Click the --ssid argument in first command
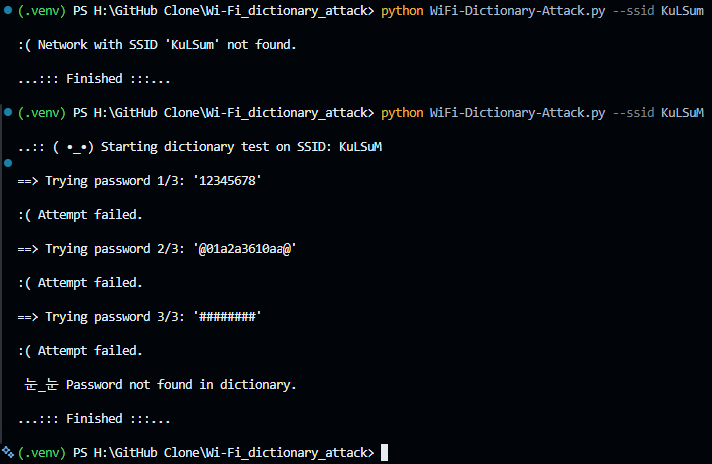 click(x=633, y=11)
